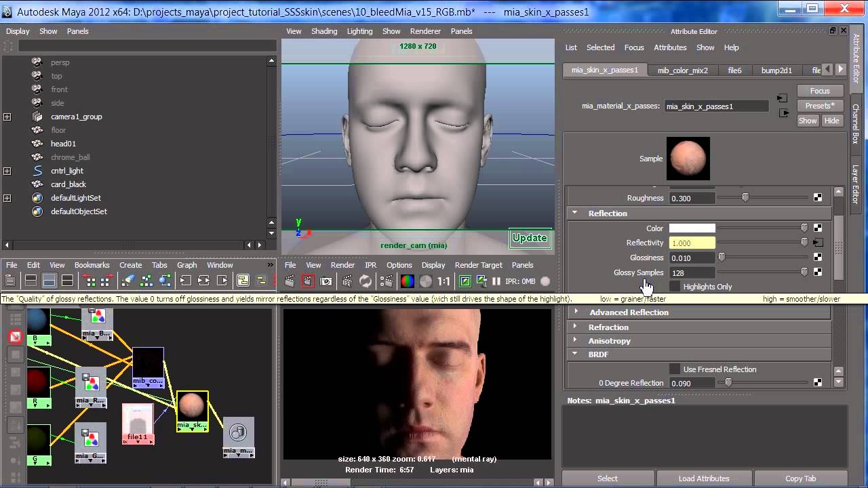
Task: Select card_black in the Outliner
Action: pyautogui.click(x=68, y=184)
